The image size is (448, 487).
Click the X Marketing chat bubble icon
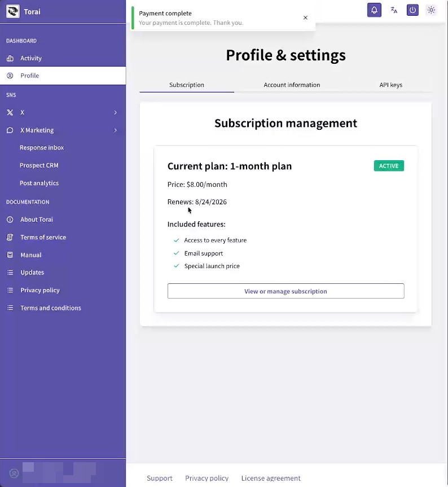(x=10, y=130)
